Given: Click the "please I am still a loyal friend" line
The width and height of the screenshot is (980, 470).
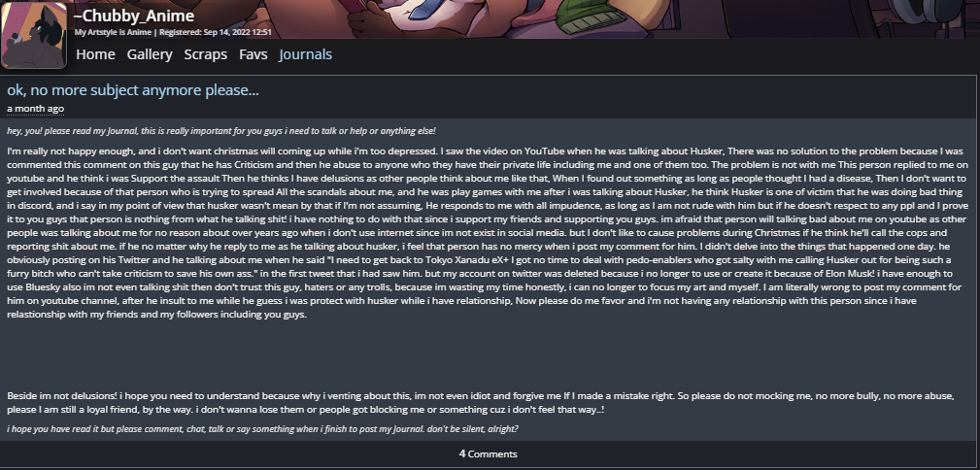Looking at the screenshot, I should (x=78, y=410).
